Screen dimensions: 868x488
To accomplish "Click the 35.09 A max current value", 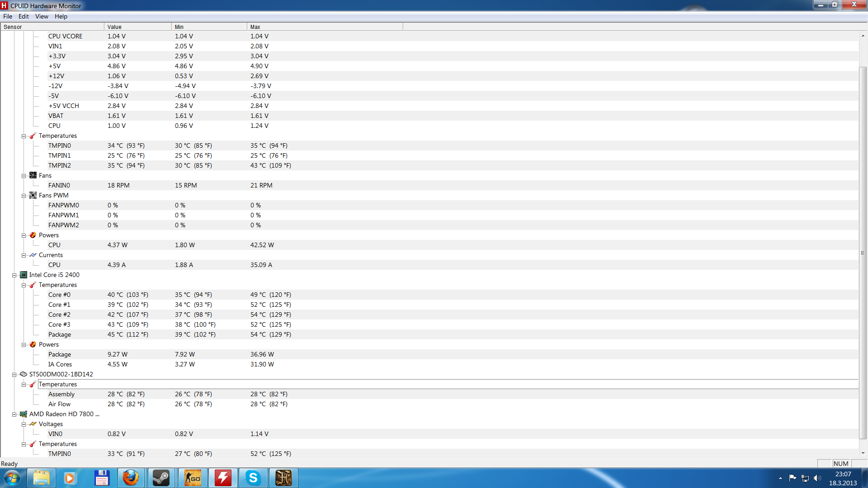I will click(261, 265).
